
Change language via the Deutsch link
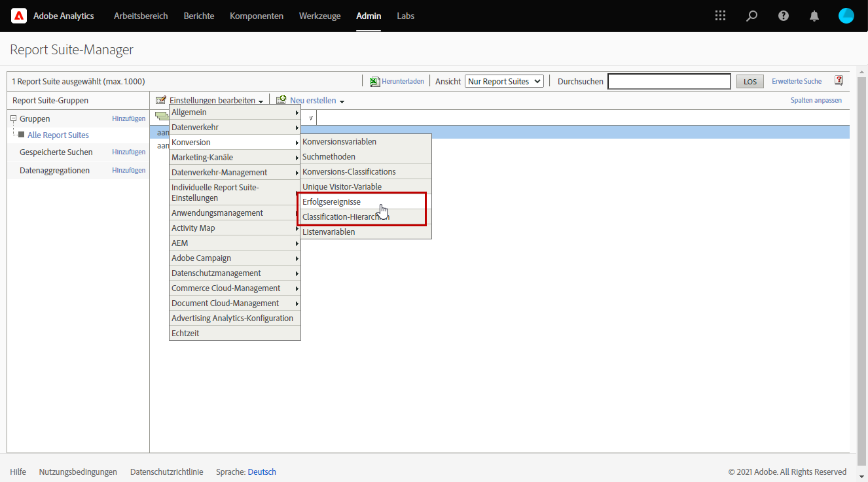pos(262,472)
